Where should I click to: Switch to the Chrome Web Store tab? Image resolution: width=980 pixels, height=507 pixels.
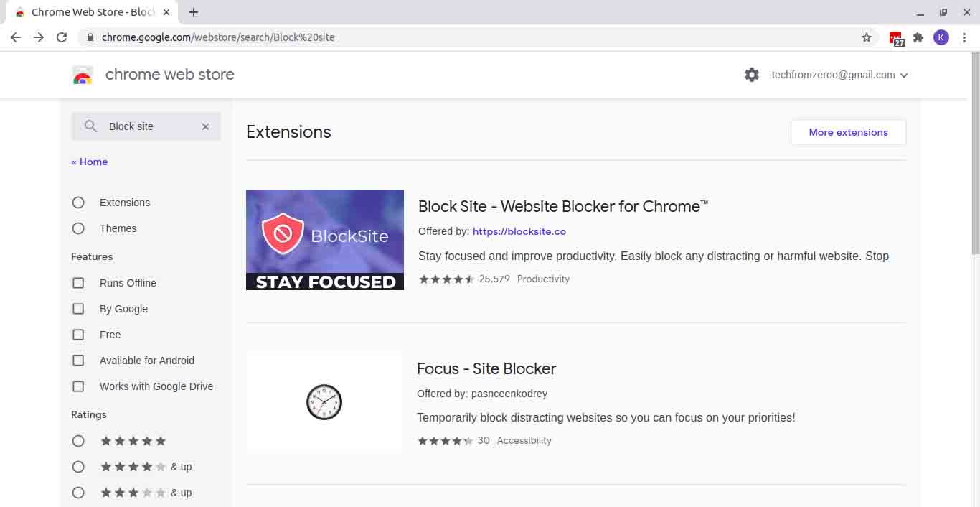coord(91,12)
